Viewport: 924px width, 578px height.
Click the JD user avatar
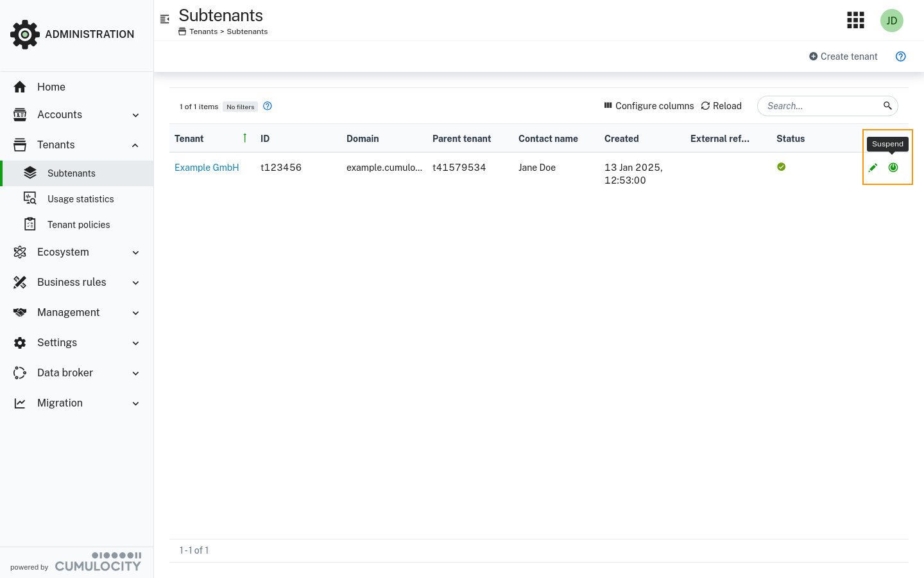(891, 21)
